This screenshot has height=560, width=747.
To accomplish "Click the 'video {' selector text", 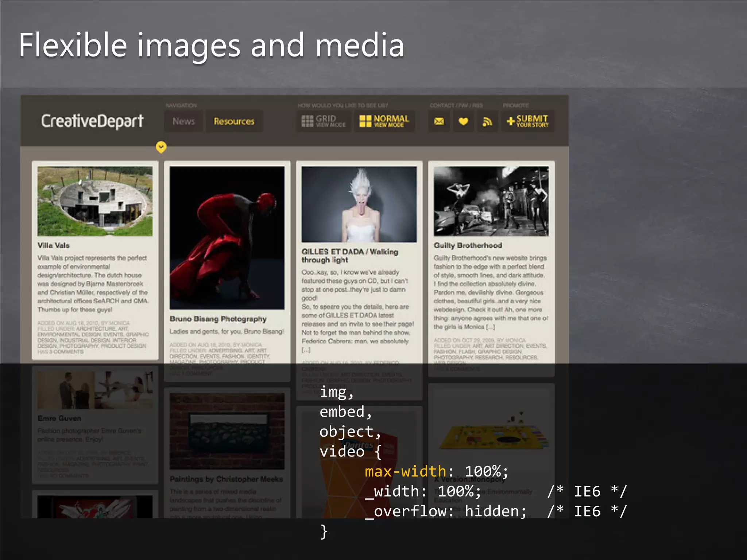I will click(351, 452).
